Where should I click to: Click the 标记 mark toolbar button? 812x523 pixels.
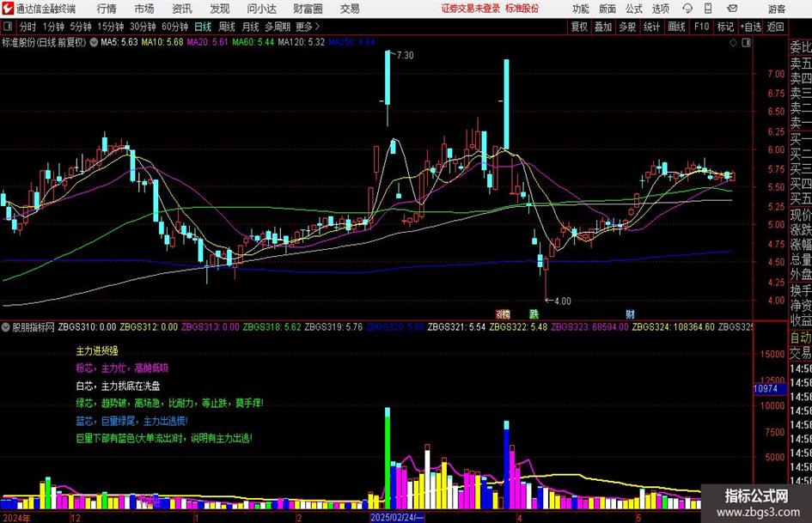tap(725, 27)
